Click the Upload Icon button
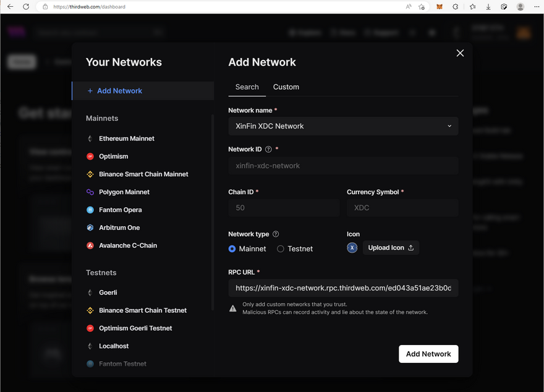544x392 pixels. point(391,248)
